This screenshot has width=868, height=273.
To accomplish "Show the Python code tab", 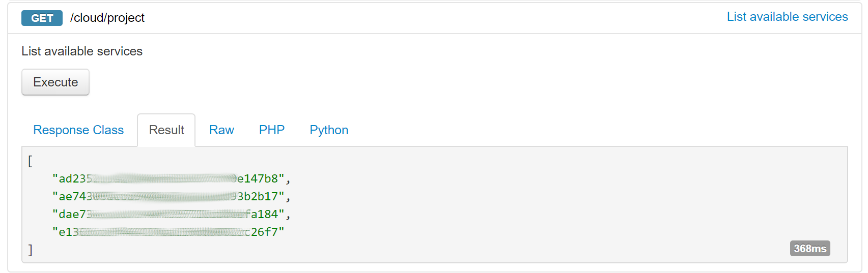I will 329,130.
